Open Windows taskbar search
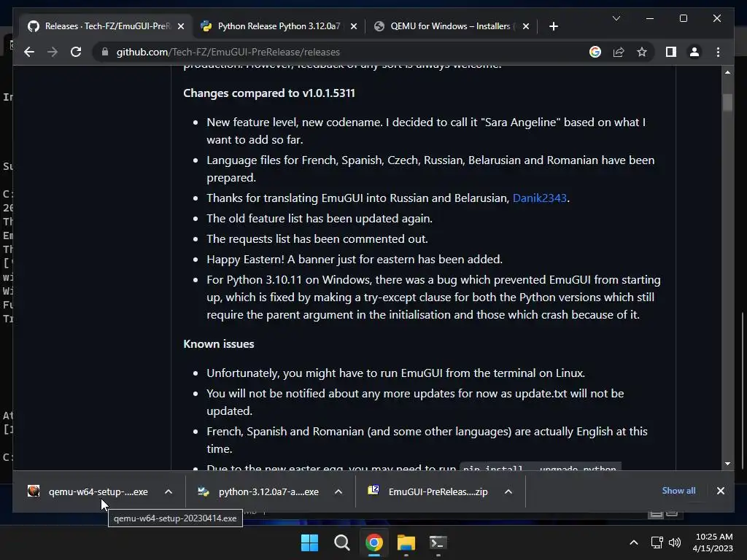Viewport: 747px width, 560px height. [x=341, y=542]
